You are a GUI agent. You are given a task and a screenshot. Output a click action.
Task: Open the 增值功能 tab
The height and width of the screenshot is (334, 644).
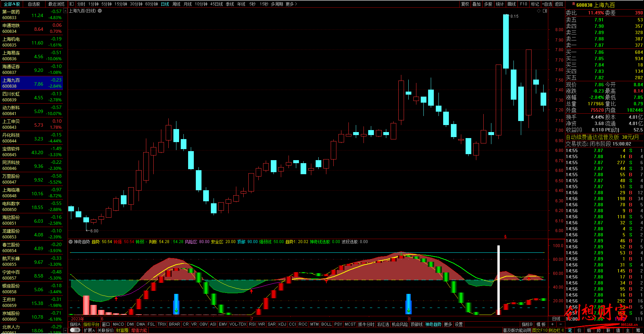(139, 330)
